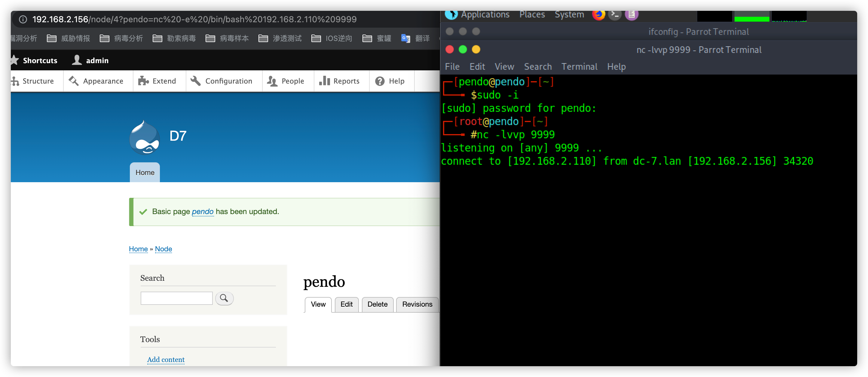Switch to the Edit tab of pendo page
The image size is (868, 377).
(347, 304)
